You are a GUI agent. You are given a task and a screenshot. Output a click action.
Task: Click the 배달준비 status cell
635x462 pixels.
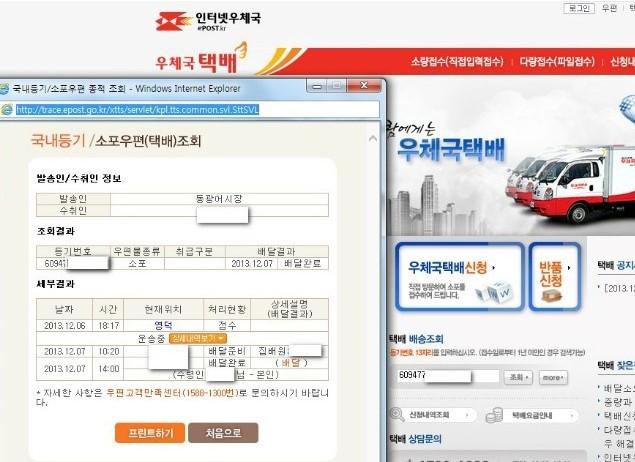click(227, 351)
